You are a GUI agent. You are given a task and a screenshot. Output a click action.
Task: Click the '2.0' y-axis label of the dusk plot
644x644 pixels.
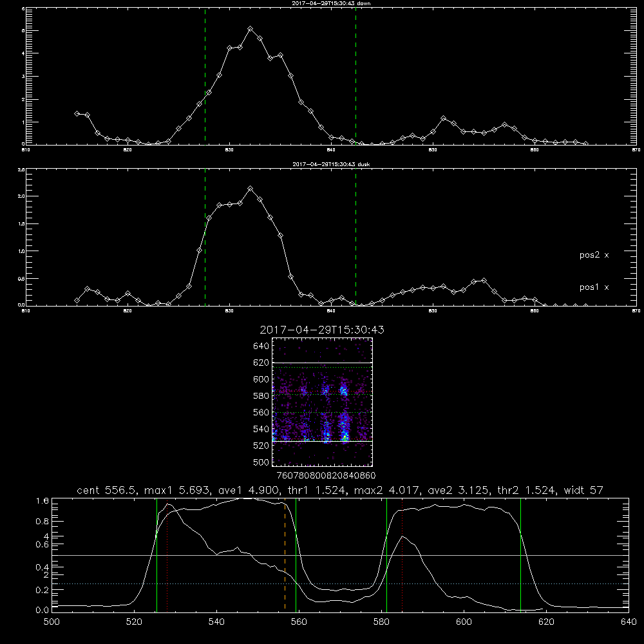(x=22, y=196)
